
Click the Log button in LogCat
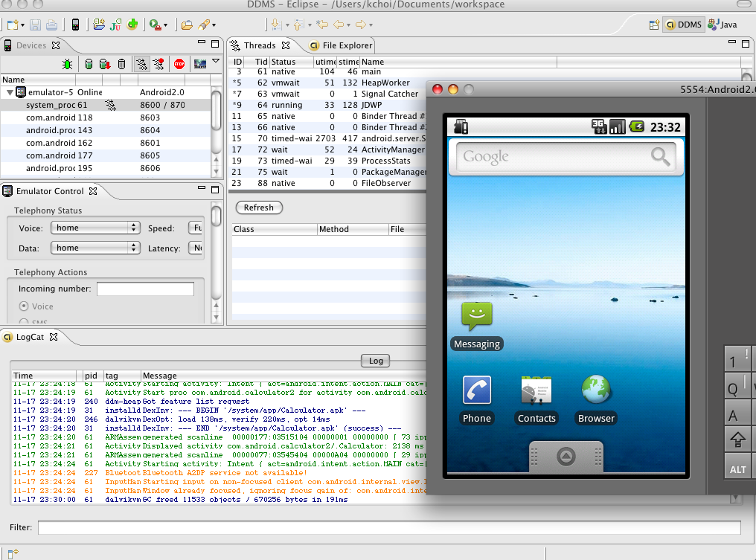tap(376, 361)
